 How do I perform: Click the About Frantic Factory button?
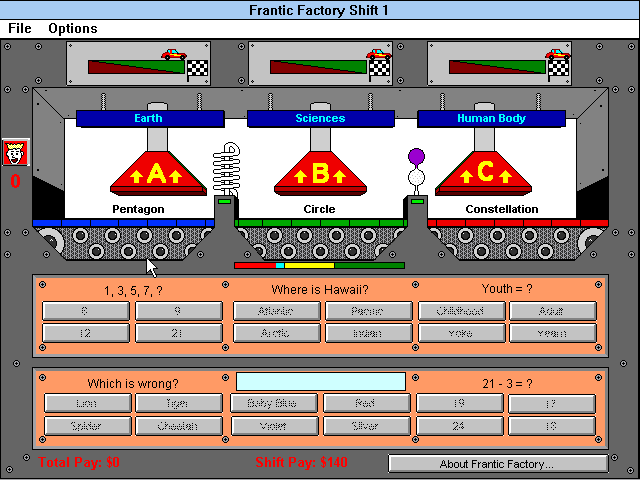point(498,464)
